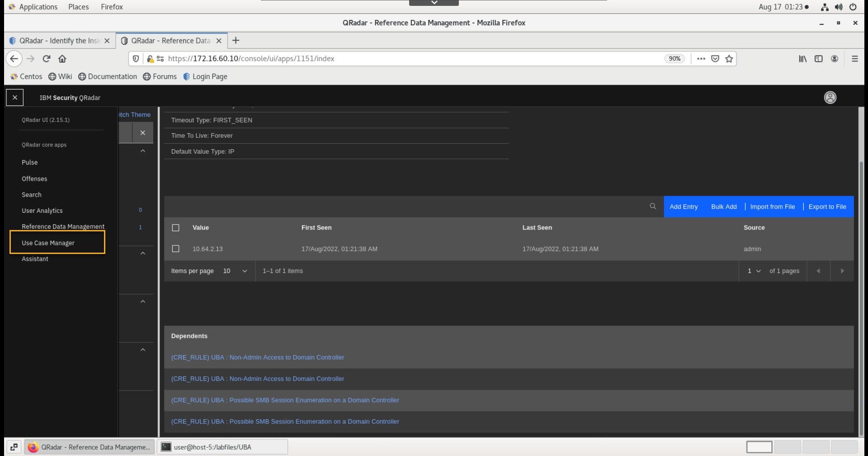Collapse the first section chevron in side panel

(143, 151)
